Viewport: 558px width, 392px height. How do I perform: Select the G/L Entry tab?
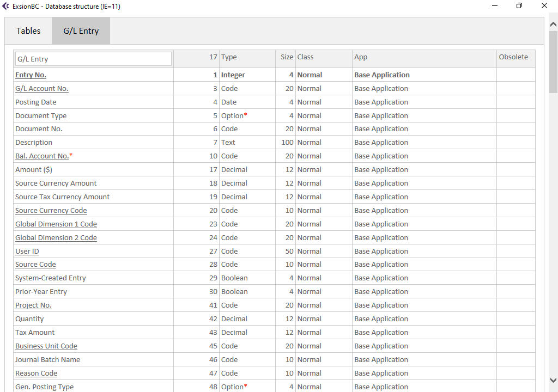81,31
